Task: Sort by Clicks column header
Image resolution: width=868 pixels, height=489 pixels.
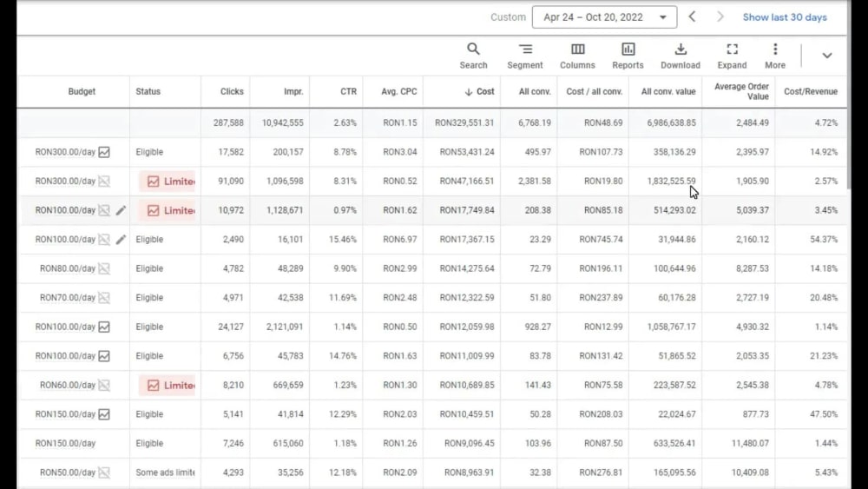Action: point(232,91)
